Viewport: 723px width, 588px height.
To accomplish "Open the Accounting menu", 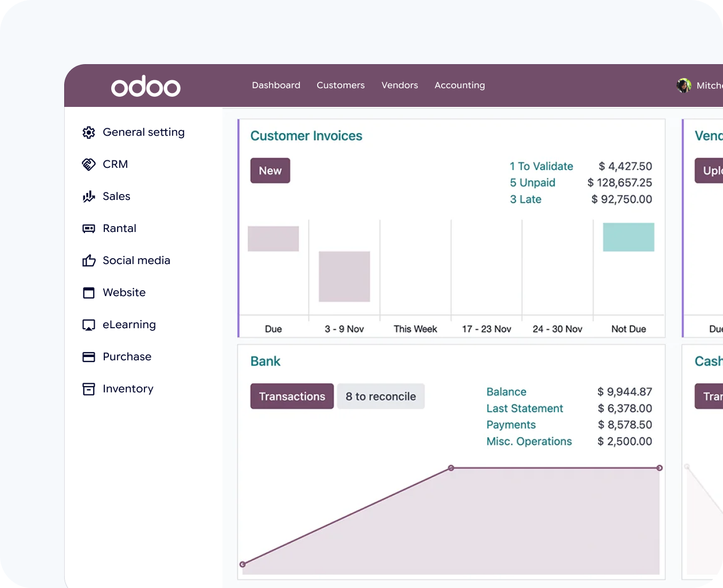I will [459, 86].
